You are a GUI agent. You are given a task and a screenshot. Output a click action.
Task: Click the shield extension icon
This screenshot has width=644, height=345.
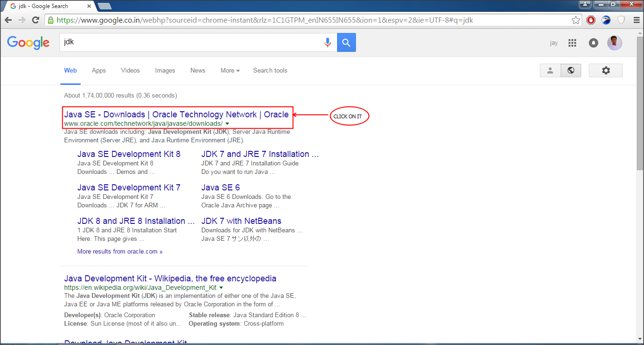coord(621,20)
